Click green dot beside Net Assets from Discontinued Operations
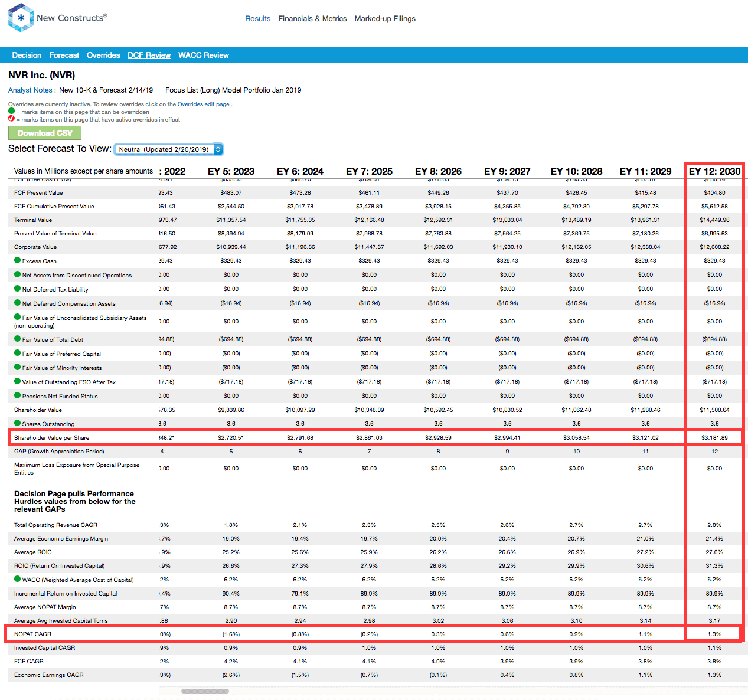 point(18,274)
